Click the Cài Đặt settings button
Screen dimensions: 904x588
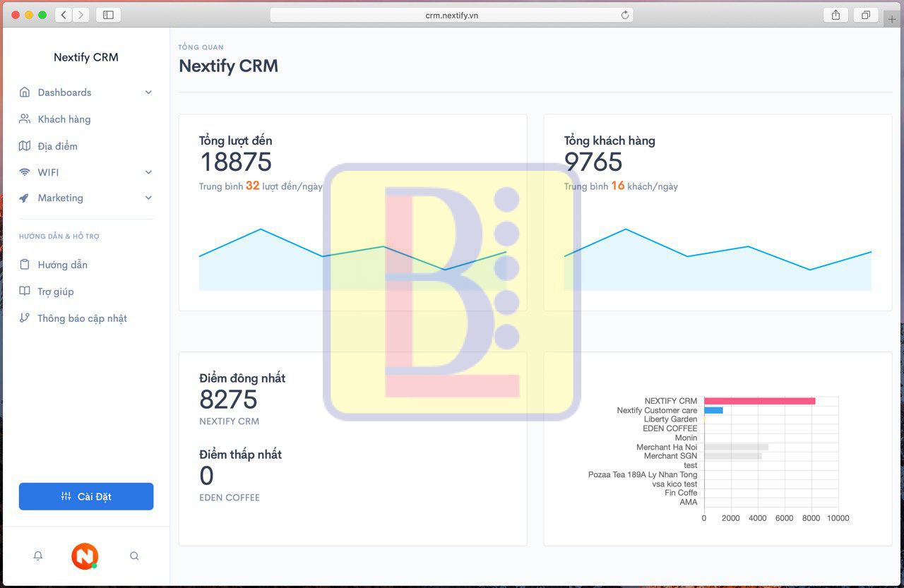point(86,496)
